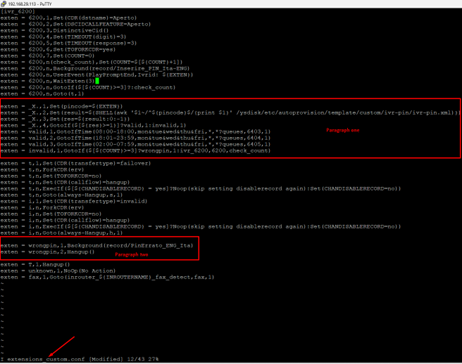Click the extensions_custom.conf filename in status line
This screenshot has width=462, height=364.
(46, 359)
